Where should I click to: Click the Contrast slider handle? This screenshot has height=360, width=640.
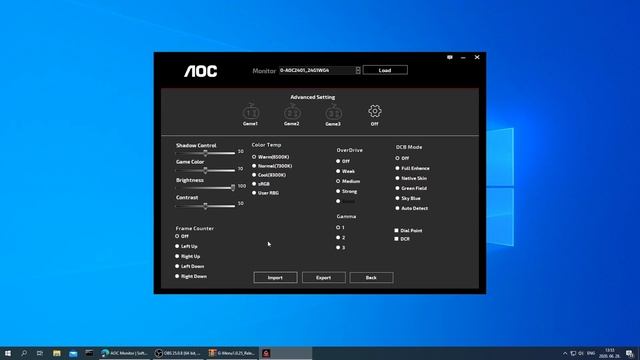[206, 206]
